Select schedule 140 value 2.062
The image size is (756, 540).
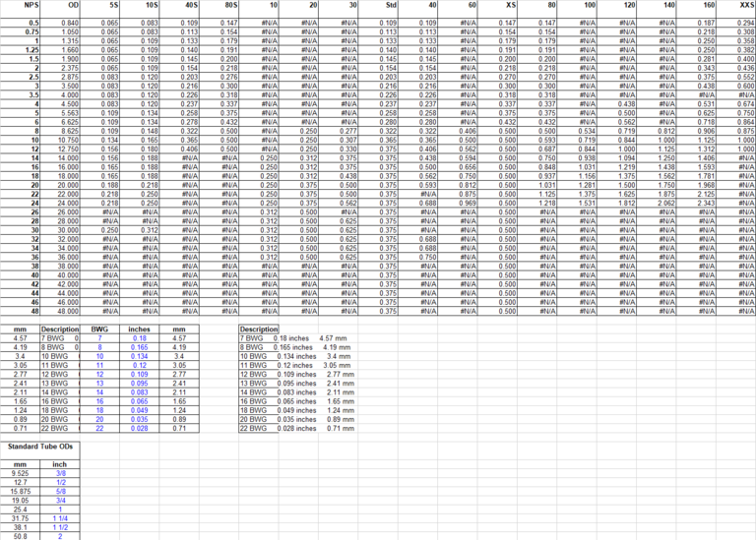coord(657,203)
